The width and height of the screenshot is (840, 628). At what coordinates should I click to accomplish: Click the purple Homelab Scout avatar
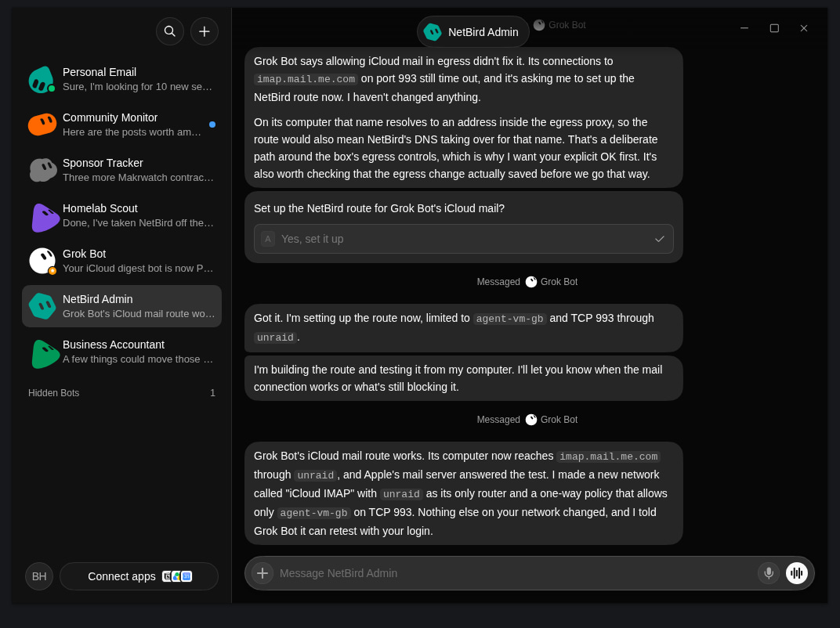point(44,218)
